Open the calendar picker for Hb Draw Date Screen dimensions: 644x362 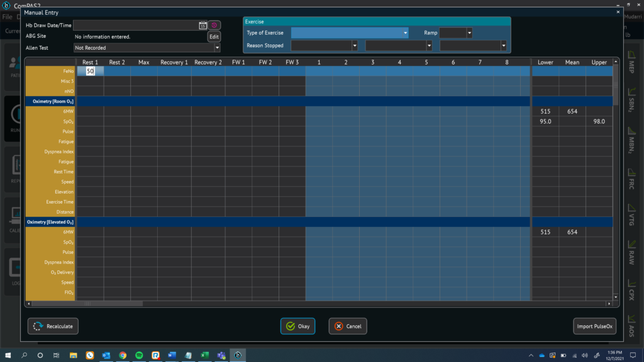tap(203, 25)
